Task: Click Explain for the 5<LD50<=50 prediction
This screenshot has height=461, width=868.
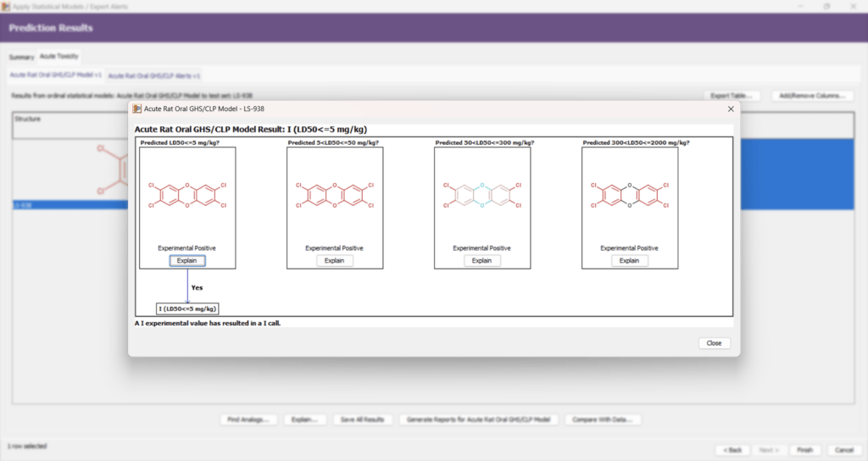Action: click(334, 260)
